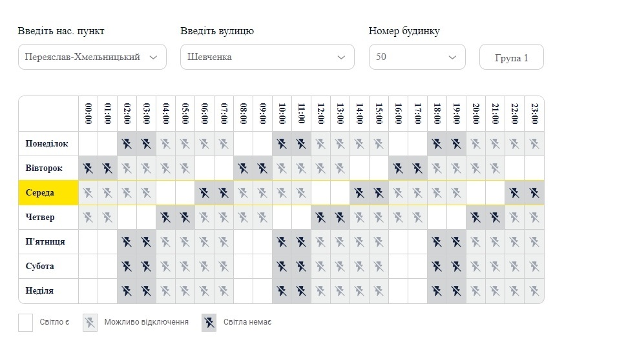
Task: Click the Можливо відключення legend icon
Action: [90, 322]
